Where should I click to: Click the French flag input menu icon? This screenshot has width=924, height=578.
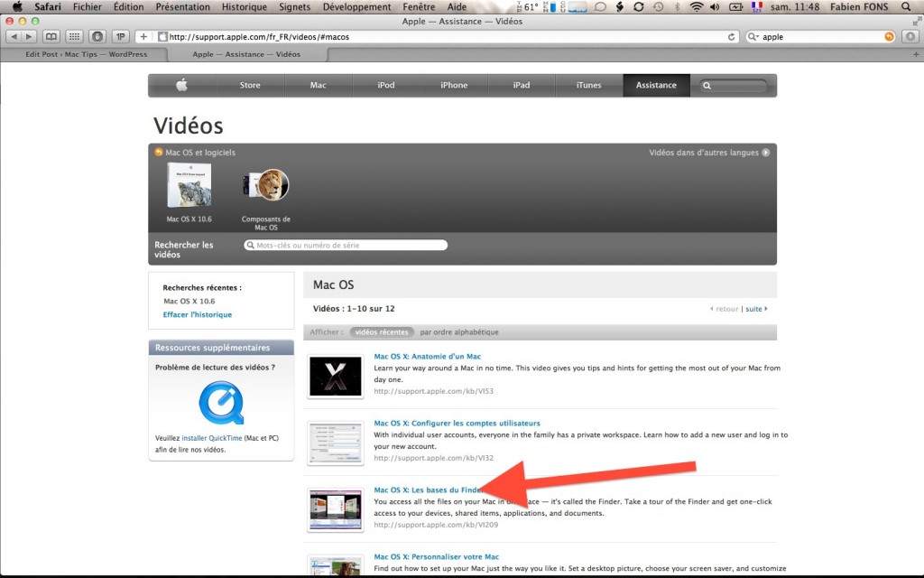click(x=757, y=7)
